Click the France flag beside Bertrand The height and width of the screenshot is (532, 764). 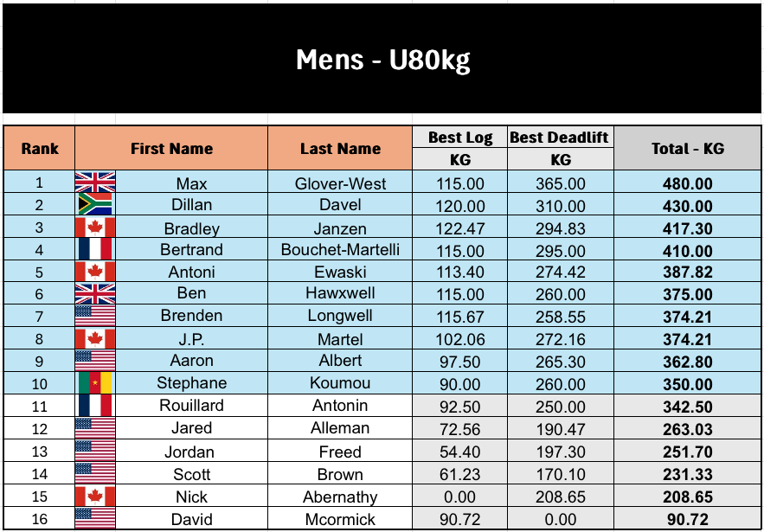pyautogui.click(x=95, y=250)
